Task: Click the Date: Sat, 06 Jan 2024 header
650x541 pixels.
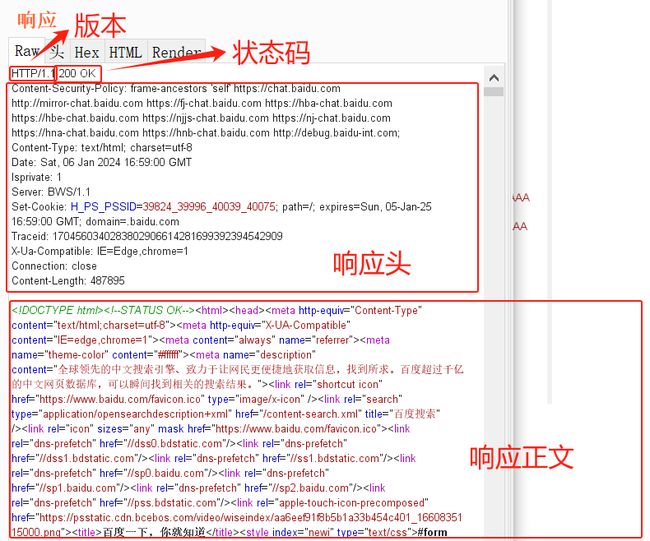Action: 102,162
